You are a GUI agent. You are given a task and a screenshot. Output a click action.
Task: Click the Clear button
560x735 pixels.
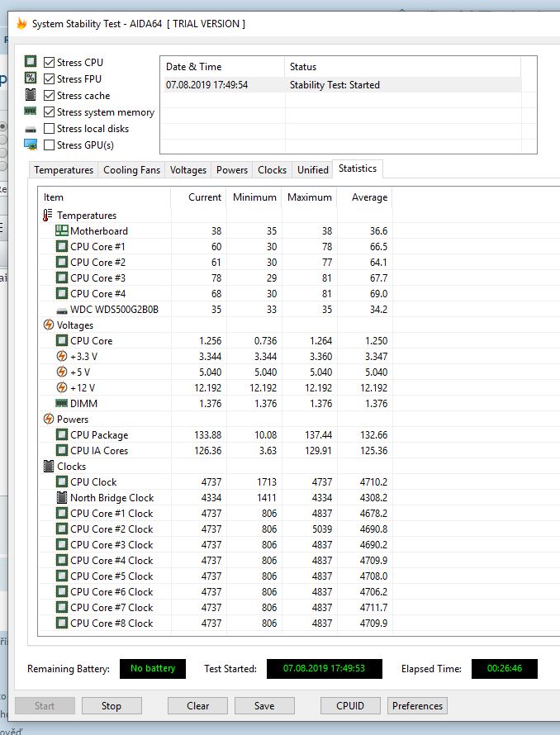click(197, 706)
